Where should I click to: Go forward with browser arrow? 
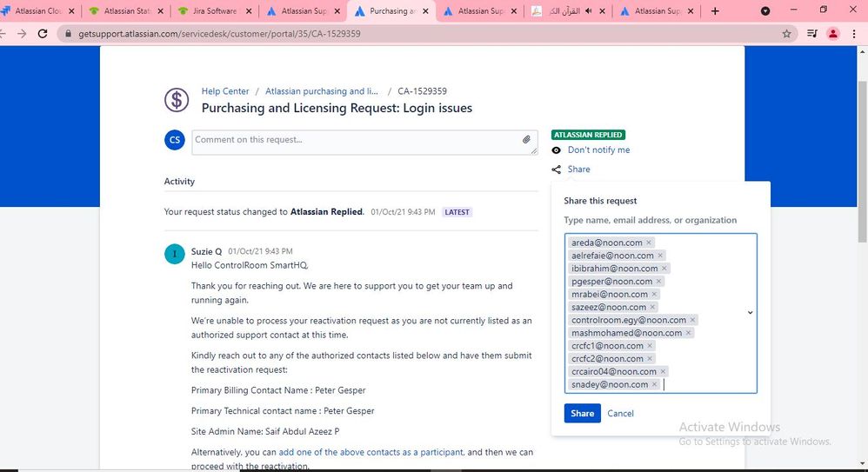22,34
